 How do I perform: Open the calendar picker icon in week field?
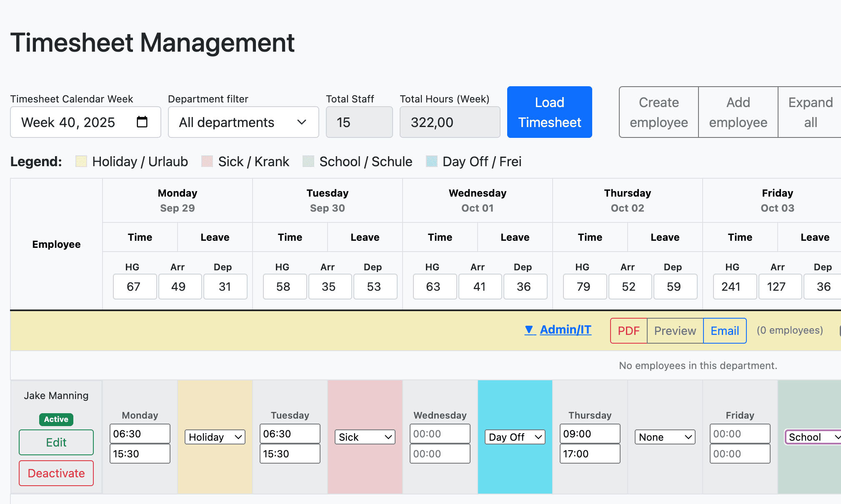(x=142, y=122)
